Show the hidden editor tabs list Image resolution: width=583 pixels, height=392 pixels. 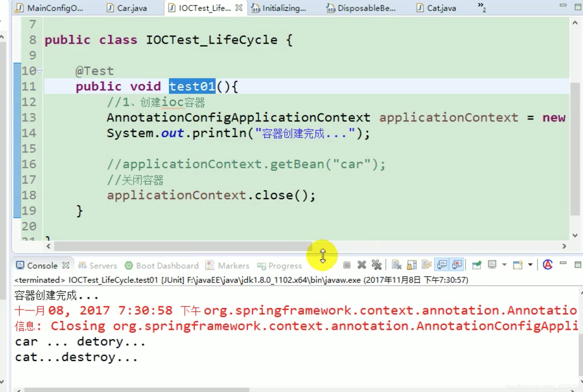482,7
